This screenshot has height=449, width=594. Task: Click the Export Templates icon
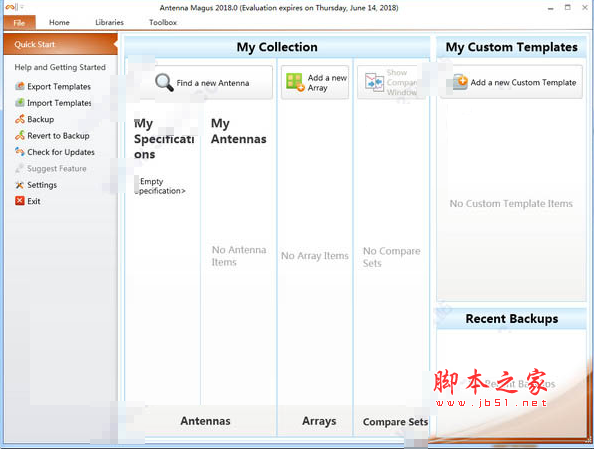click(20, 86)
